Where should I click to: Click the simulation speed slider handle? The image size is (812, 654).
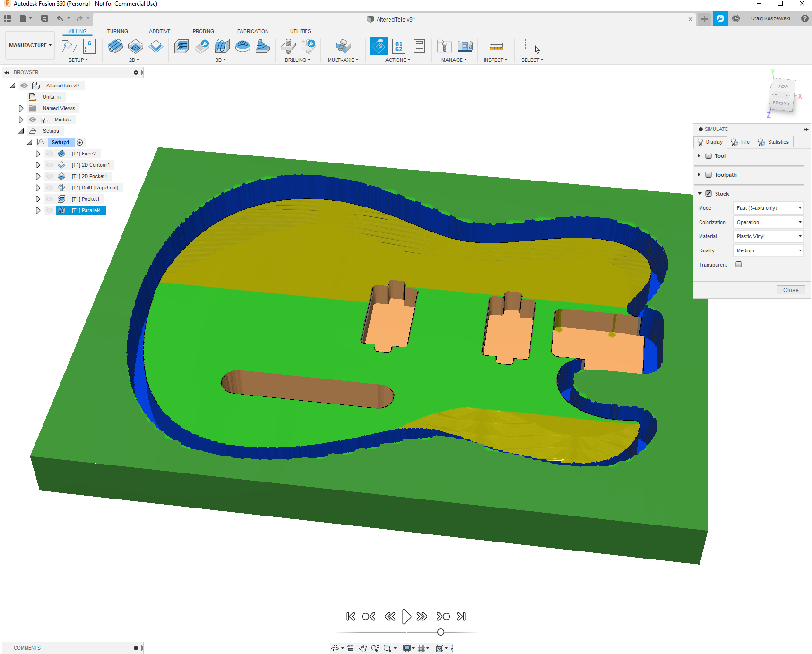441,632
